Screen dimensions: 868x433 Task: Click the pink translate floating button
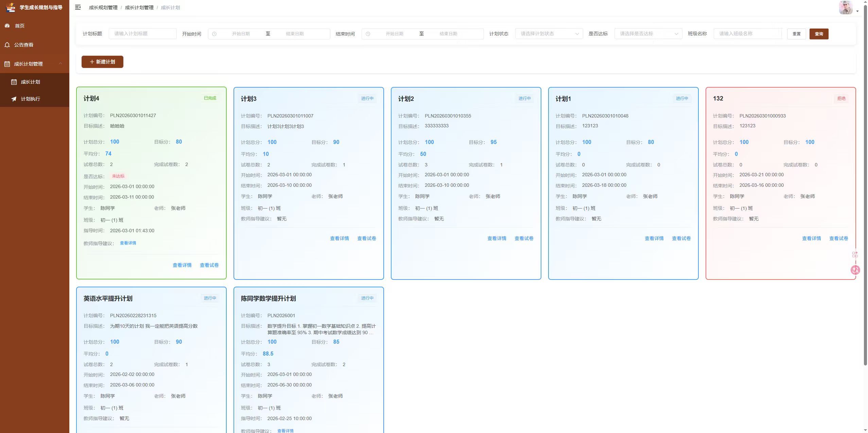click(x=855, y=270)
